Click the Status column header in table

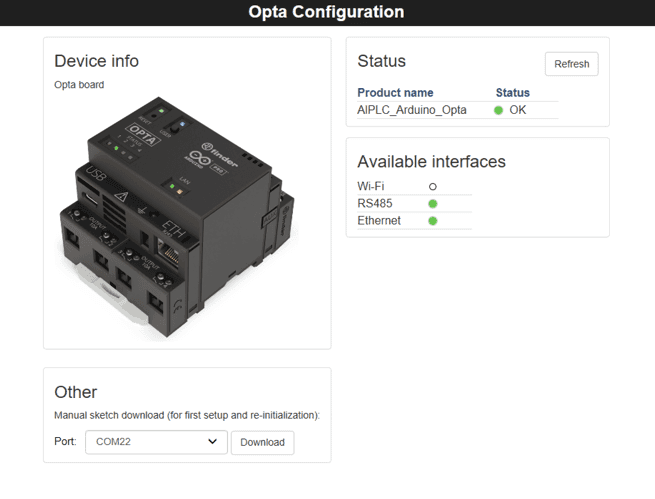pyautogui.click(x=512, y=93)
